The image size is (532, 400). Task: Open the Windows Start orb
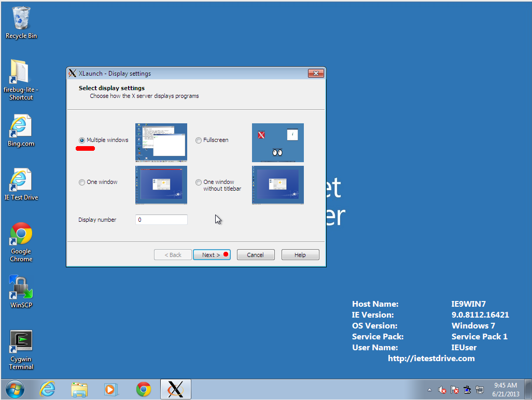click(x=15, y=389)
